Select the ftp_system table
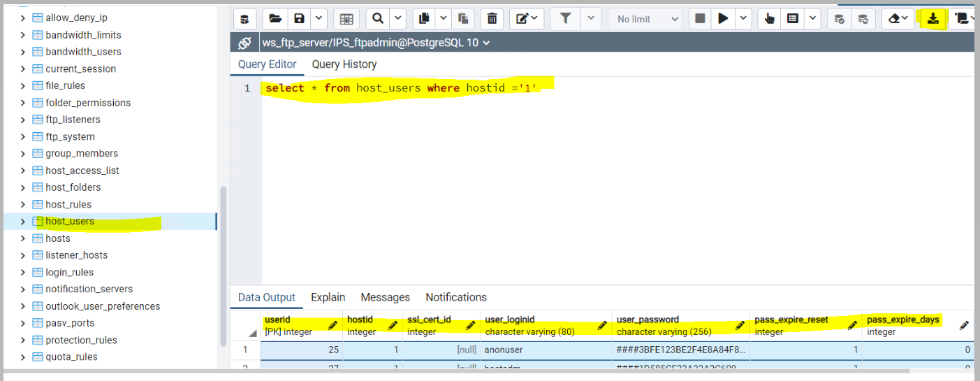 click(x=70, y=136)
